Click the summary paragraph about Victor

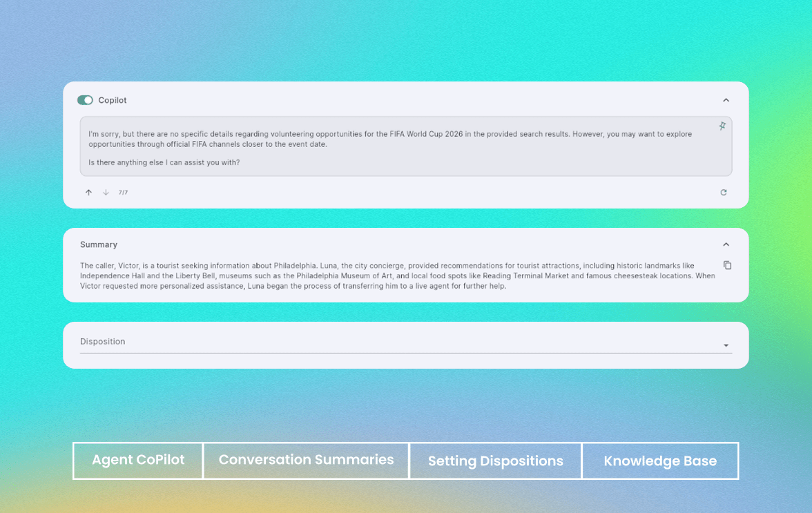coord(397,275)
